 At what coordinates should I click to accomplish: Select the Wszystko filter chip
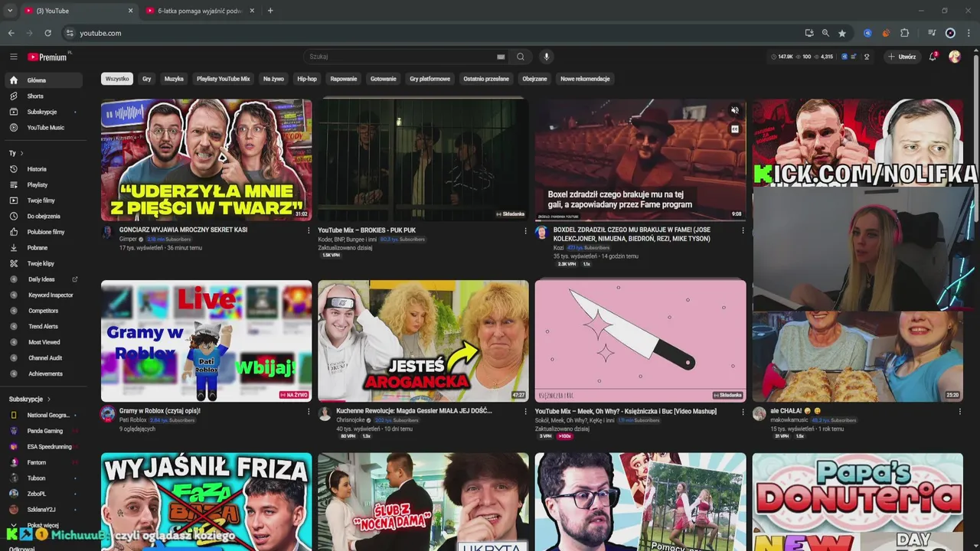[117, 79]
